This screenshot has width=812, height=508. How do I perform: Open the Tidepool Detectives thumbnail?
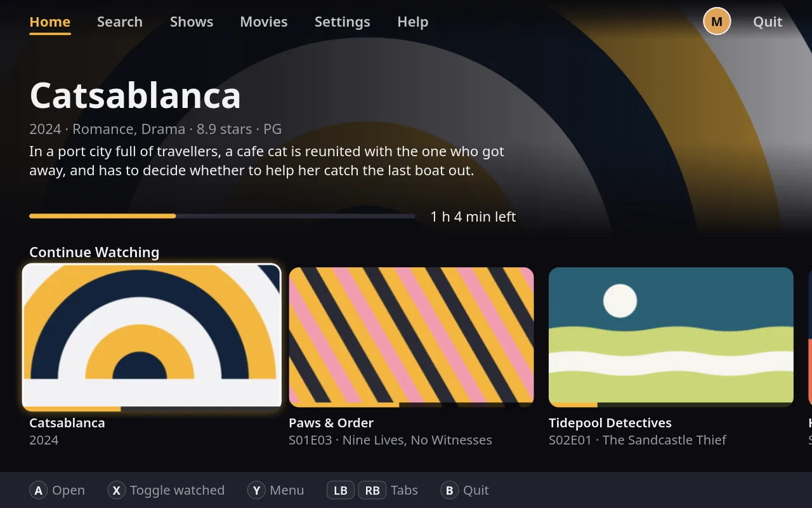coord(671,337)
